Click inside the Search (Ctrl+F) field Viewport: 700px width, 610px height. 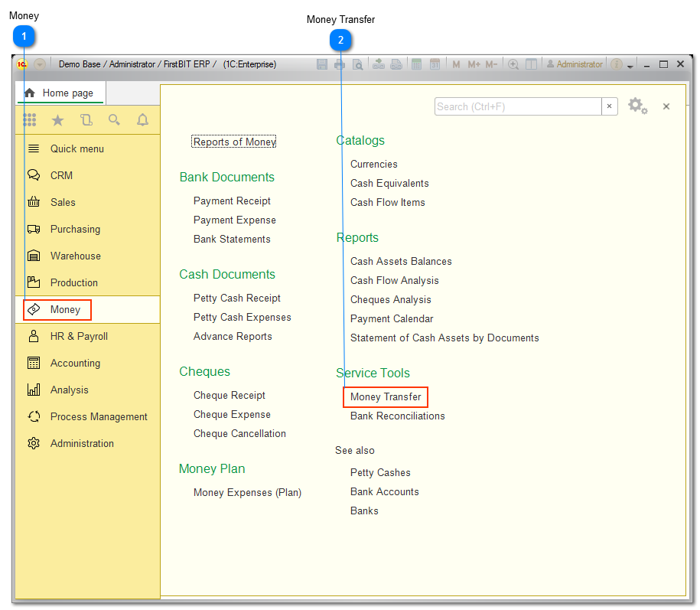pyautogui.click(x=516, y=106)
